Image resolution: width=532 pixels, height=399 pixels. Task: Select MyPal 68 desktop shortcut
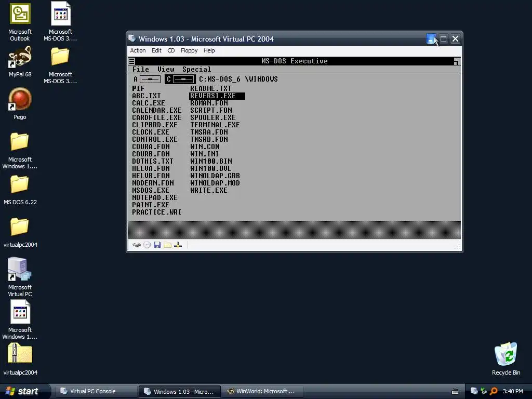point(20,62)
